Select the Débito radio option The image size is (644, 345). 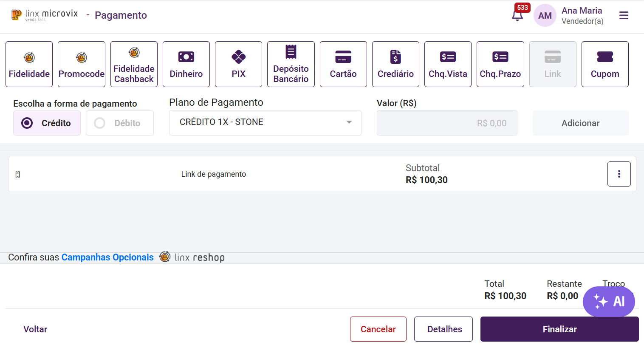[120, 123]
